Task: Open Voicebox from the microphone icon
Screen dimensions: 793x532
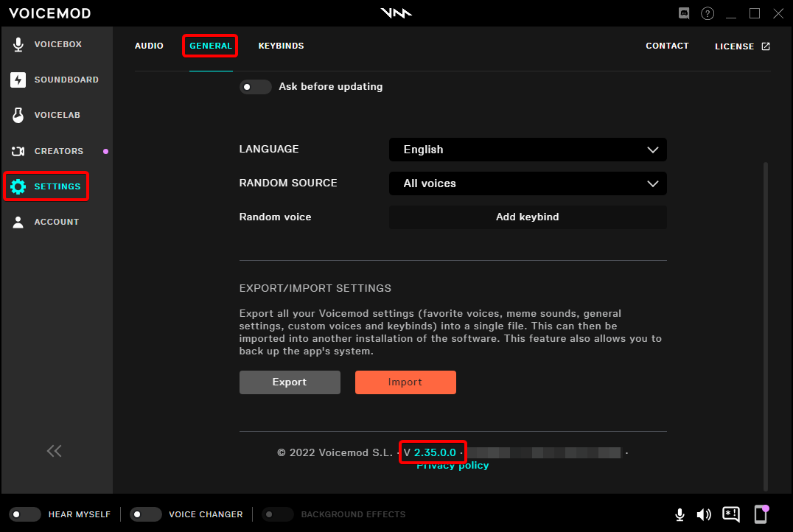Action: 18,44
